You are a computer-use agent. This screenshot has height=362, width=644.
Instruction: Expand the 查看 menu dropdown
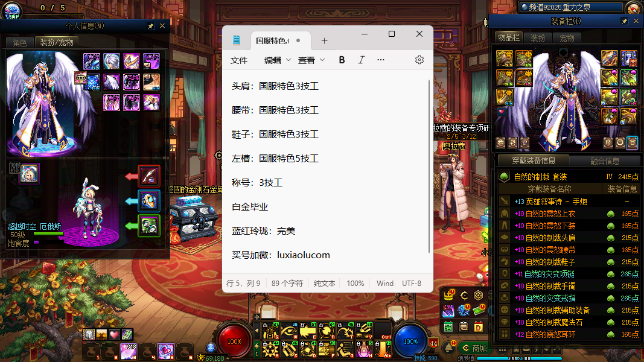311,60
